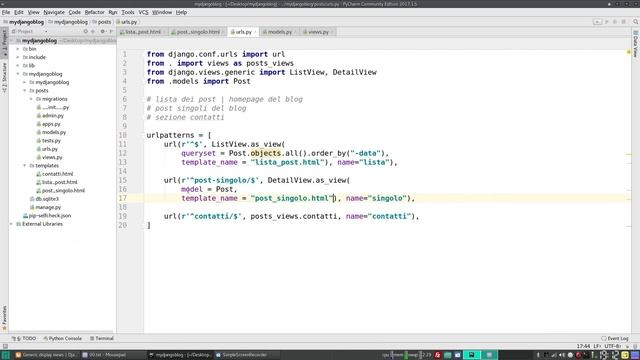
Task: Close the urls.py editor tab
Action: pos(256,32)
